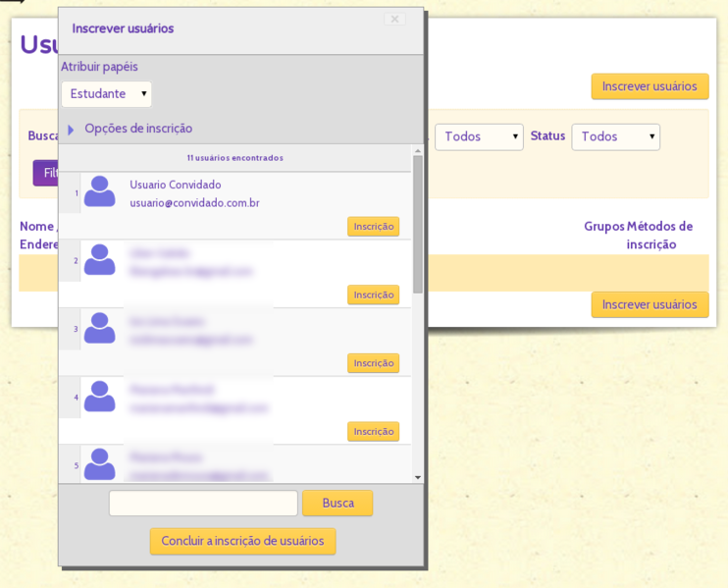Image resolution: width=728 pixels, height=588 pixels.
Task: Click the avatar icon in row 5
Action: (99, 463)
